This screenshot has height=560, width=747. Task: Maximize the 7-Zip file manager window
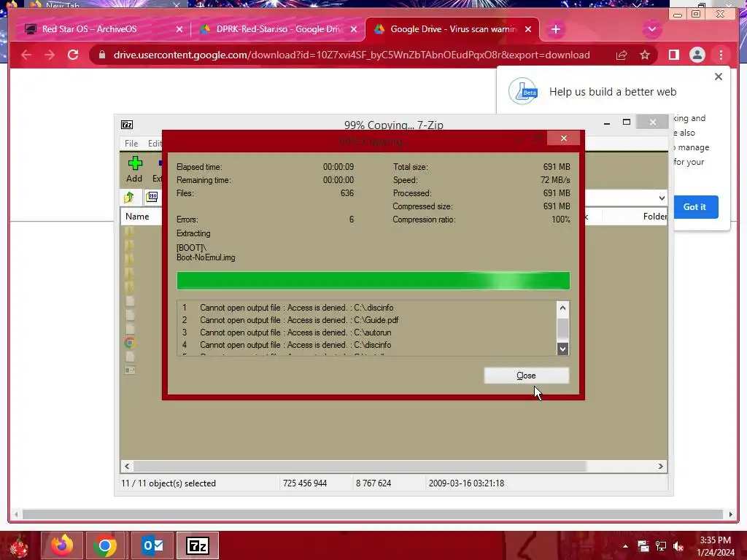[627, 122]
